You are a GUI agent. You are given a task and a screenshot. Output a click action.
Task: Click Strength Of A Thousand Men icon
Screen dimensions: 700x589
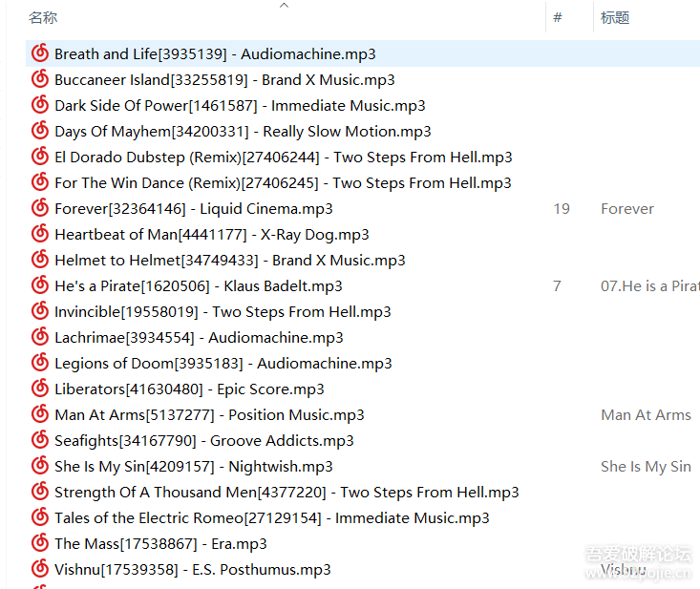click(x=40, y=492)
